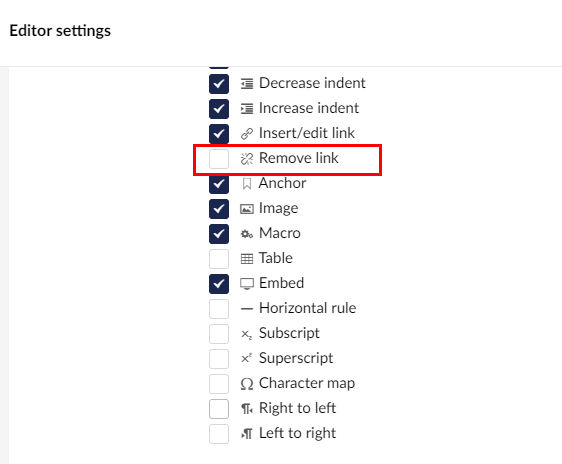Screen dimensions: 562x464
Task: Click the Character map omega icon
Action: point(247,384)
